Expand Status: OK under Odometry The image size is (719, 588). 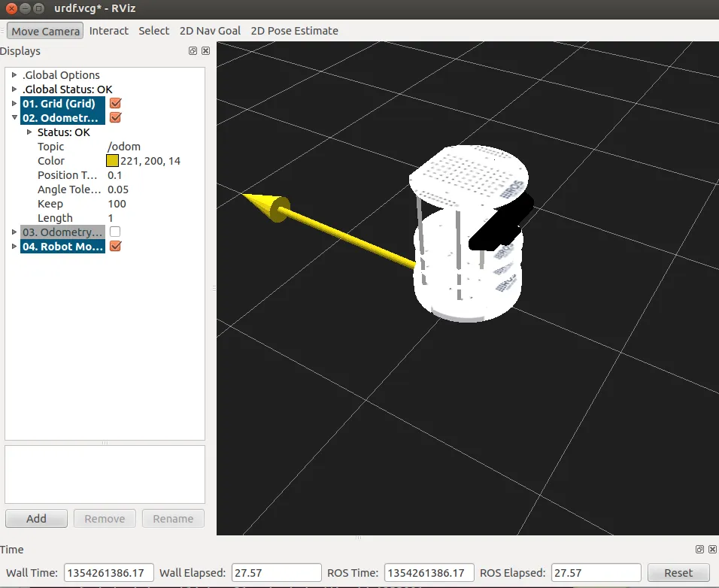[x=29, y=132]
